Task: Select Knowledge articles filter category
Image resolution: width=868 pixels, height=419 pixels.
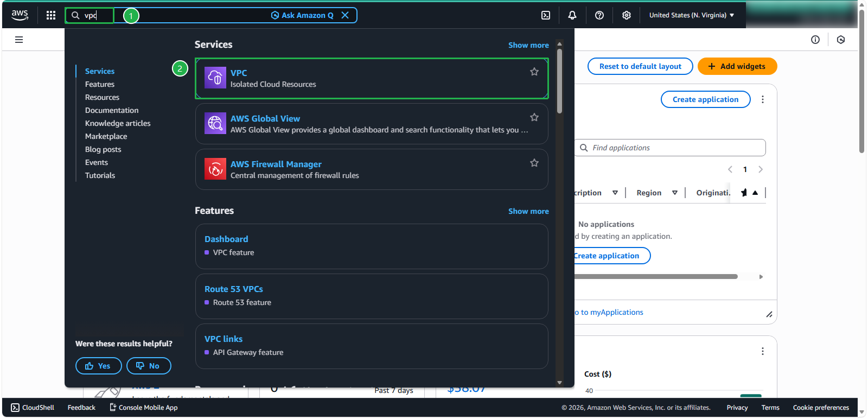Action: point(118,123)
